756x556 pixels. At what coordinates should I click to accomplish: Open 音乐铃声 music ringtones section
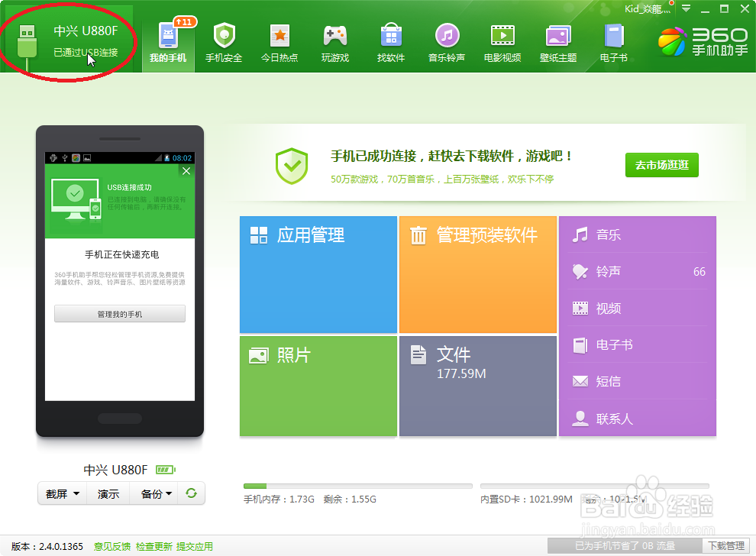446,41
